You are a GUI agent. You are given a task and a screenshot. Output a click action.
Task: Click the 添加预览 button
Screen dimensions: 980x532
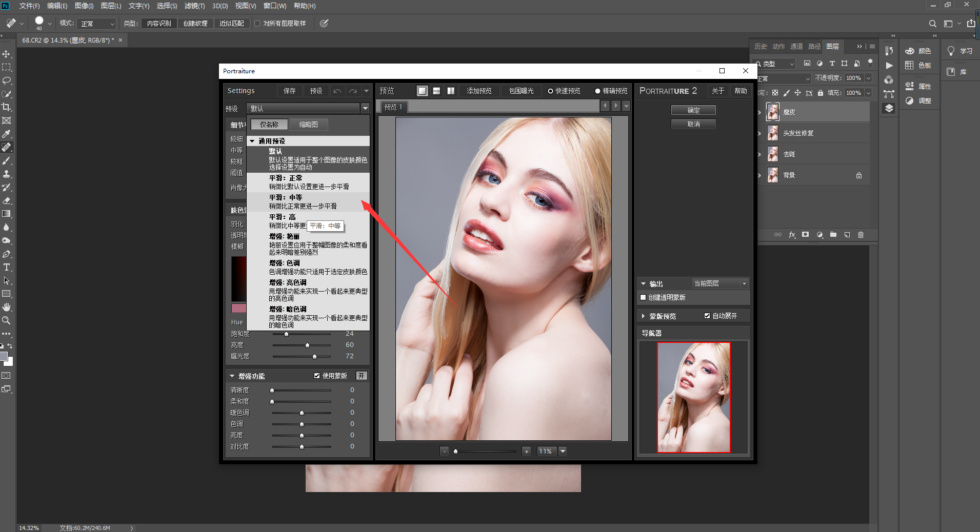[x=479, y=91]
